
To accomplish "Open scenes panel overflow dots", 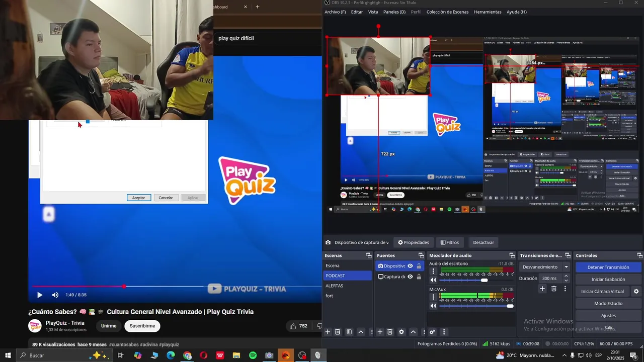I will tap(372, 332).
